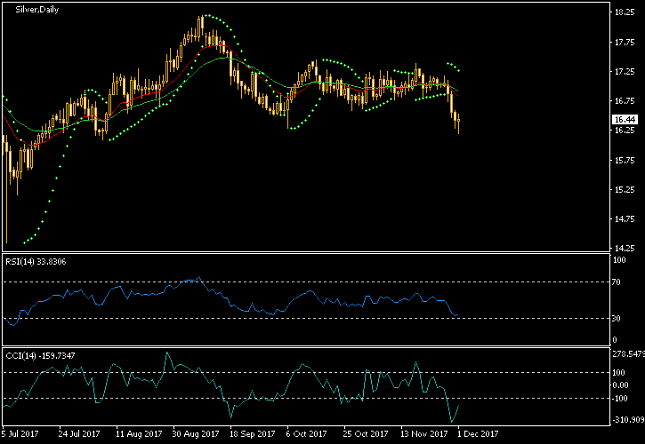645x444 pixels.
Task: Click the CCI level -100 label
Action: tap(620, 398)
